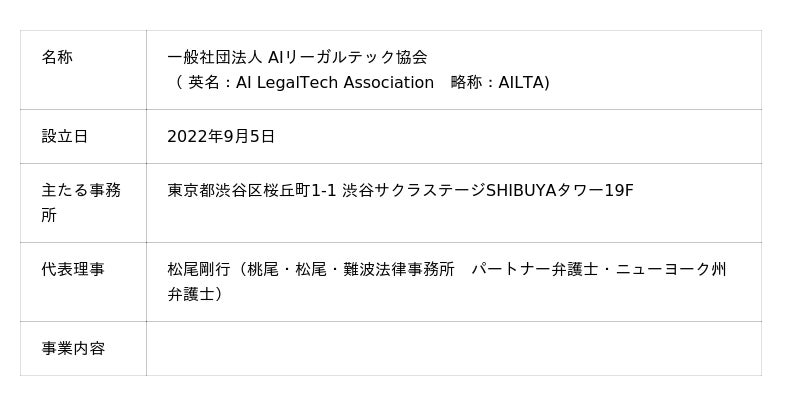Click the 設立日 label cell
This screenshot has width=800, height=406.
(83, 137)
